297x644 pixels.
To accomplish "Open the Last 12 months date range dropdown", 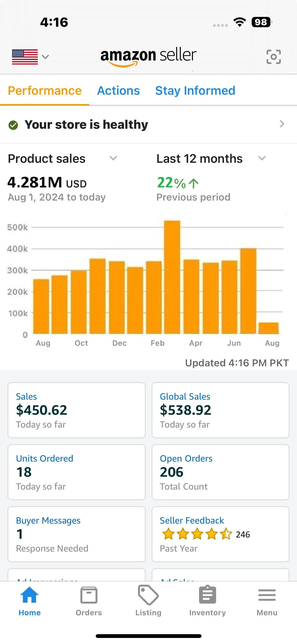I will [x=262, y=159].
